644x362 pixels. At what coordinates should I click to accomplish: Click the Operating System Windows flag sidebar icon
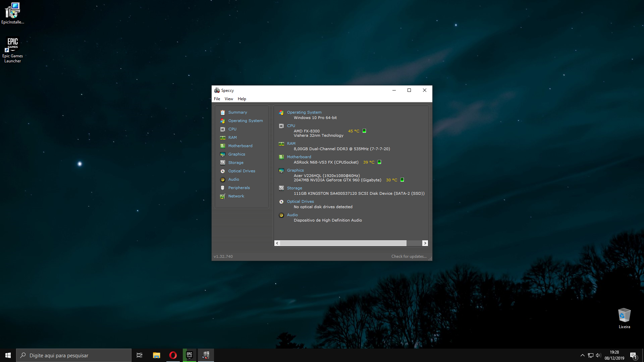click(223, 121)
